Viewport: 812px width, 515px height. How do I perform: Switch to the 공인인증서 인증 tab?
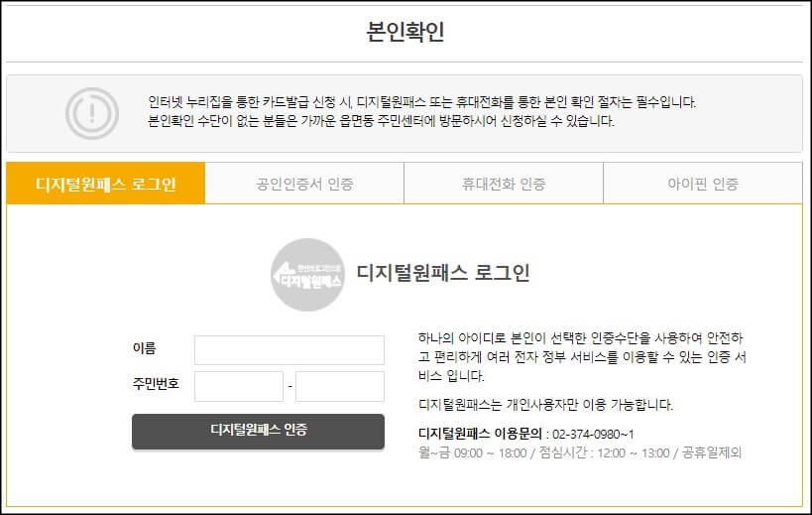[304, 184]
